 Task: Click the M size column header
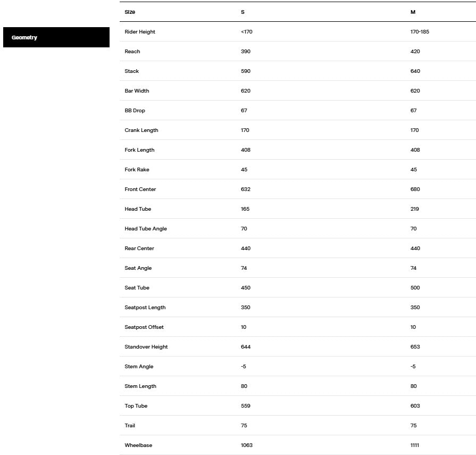tap(413, 12)
